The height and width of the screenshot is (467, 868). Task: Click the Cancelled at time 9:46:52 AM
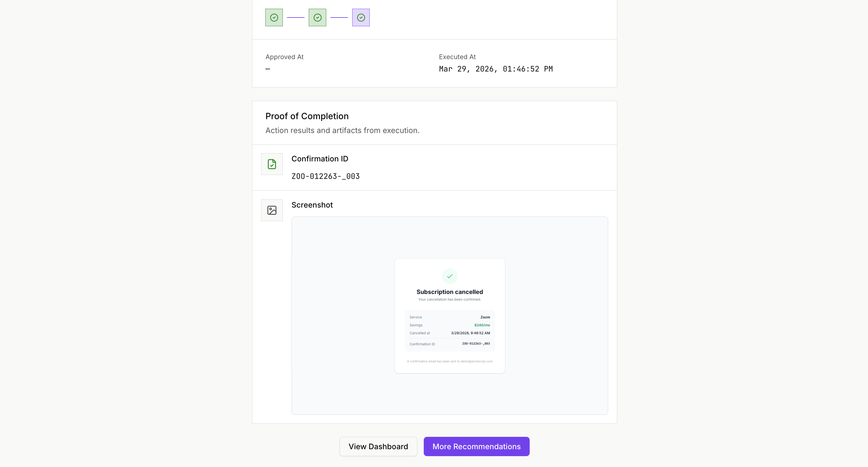471,333
